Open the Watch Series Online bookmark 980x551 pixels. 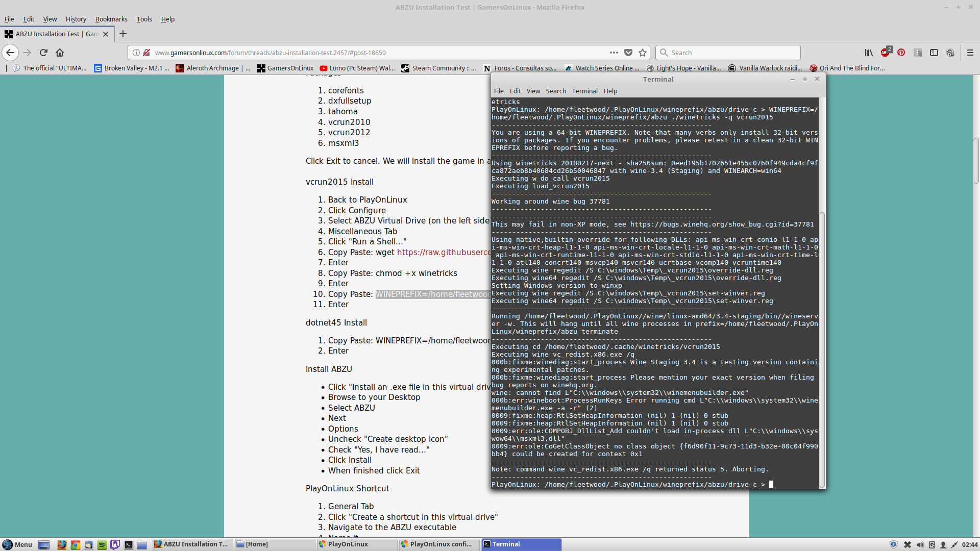pyautogui.click(x=602, y=68)
